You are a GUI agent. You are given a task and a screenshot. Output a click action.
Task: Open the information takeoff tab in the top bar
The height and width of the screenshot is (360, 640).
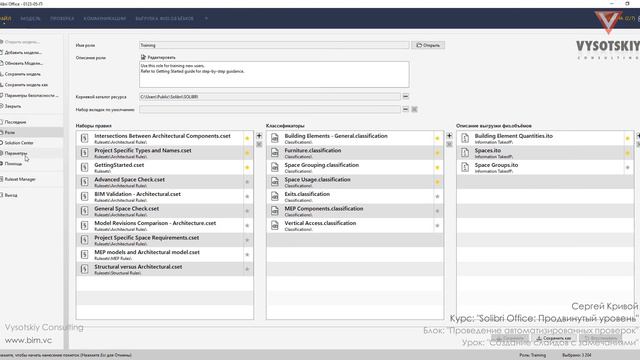point(164,18)
